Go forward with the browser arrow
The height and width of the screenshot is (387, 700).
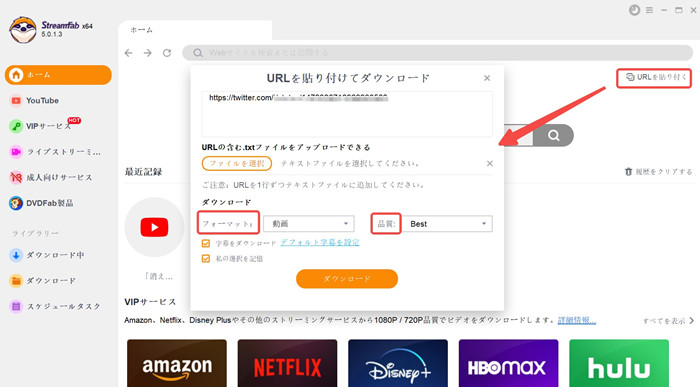pyautogui.click(x=148, y=53)
